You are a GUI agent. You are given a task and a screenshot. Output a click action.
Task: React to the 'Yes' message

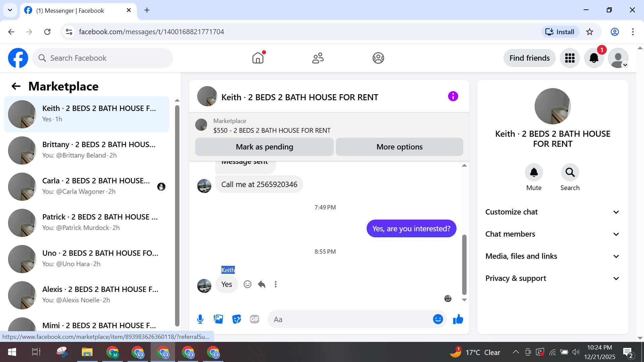coord(248,284)
